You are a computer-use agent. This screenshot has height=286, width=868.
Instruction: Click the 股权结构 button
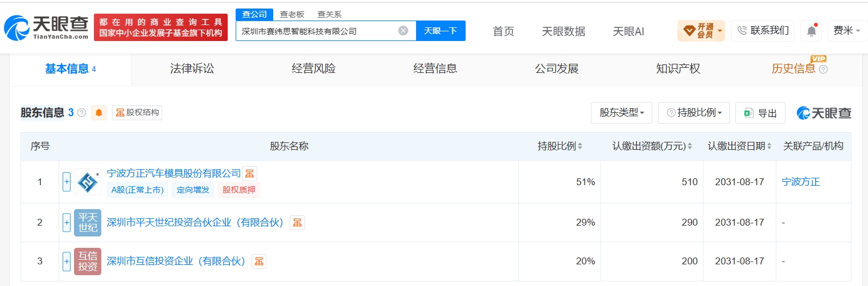point(137,113)
